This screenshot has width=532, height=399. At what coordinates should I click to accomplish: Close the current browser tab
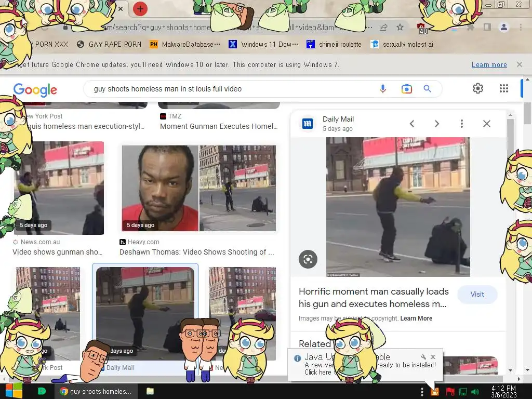pos(121,9)
